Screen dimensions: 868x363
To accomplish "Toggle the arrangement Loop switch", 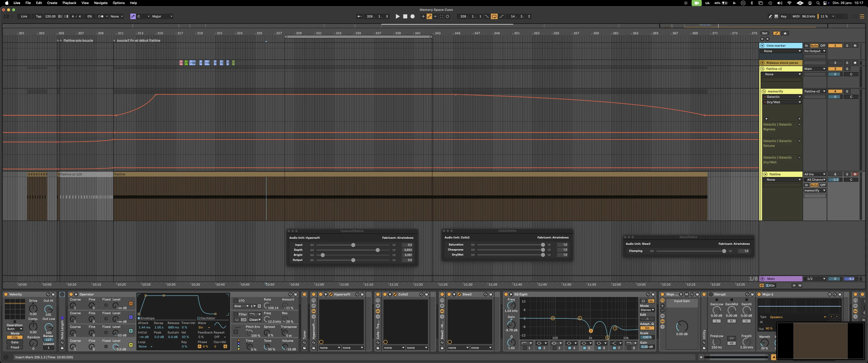I will coord(494,16).
